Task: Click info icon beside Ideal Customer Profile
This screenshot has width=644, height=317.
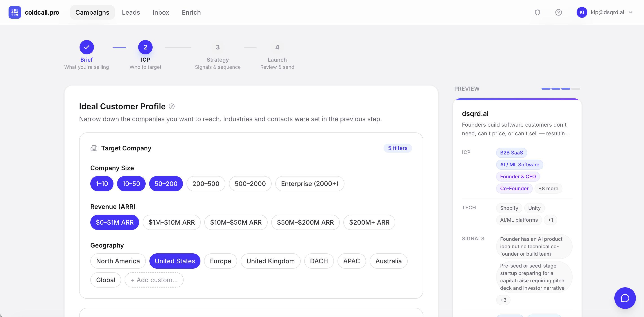Action: click(x=171, y=107)
